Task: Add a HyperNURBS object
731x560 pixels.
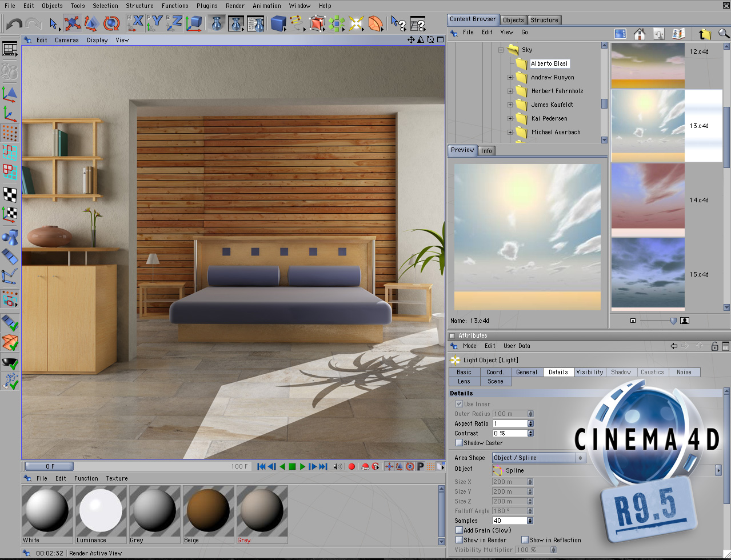Action: pyautogui.click(x=317, y=23)
